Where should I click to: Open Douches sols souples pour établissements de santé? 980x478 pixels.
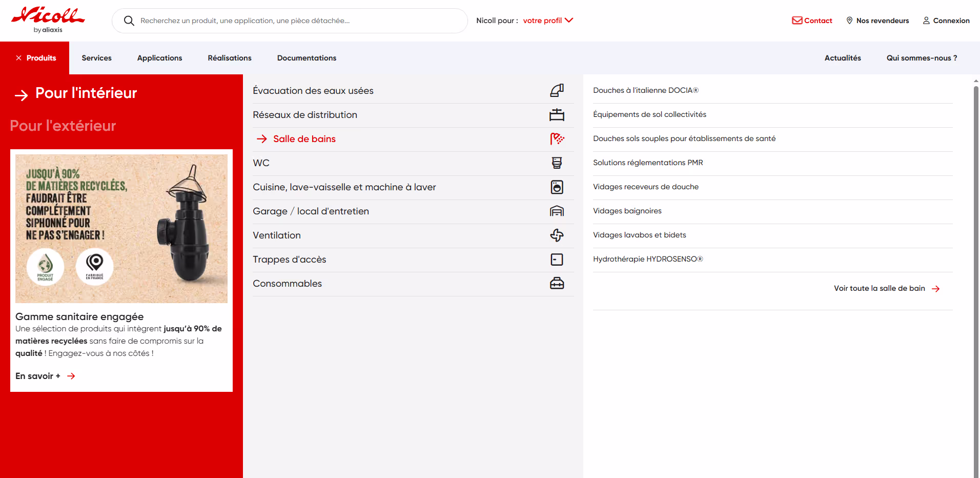click(684, 138)
